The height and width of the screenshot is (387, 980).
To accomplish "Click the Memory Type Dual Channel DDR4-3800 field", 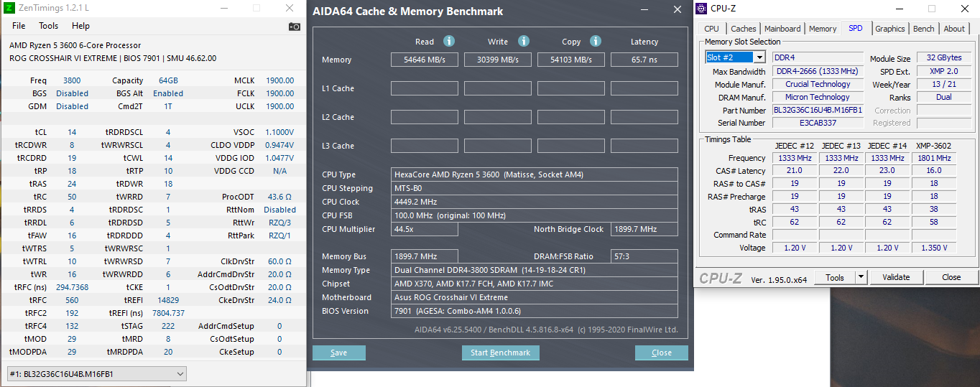I will (x=535, y=270).
